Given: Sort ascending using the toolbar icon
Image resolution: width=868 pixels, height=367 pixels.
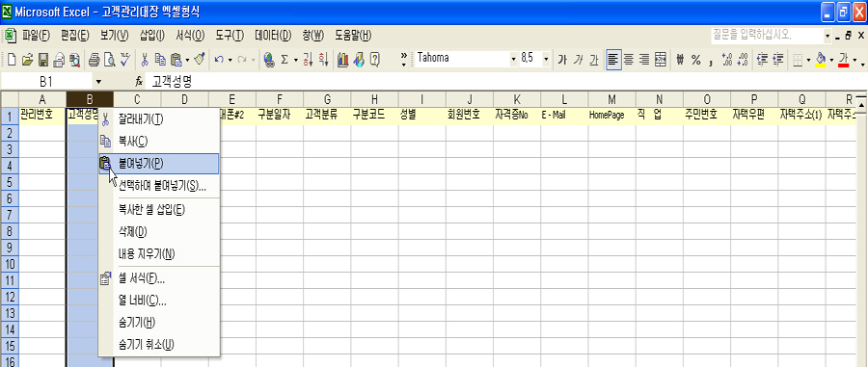Looking at the screenshot, I should coord(309,59).
